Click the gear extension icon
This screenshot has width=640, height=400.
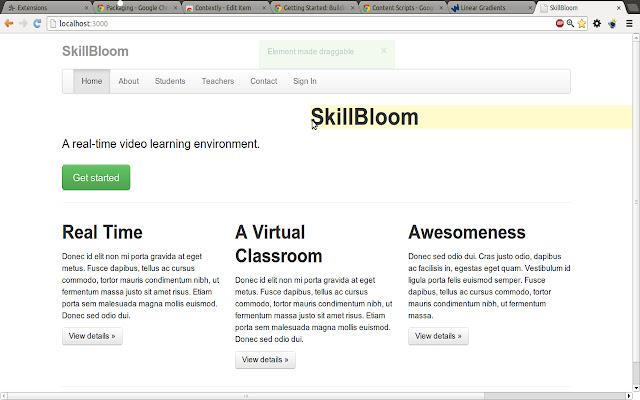pyautogui.click(x=597, y=22)
